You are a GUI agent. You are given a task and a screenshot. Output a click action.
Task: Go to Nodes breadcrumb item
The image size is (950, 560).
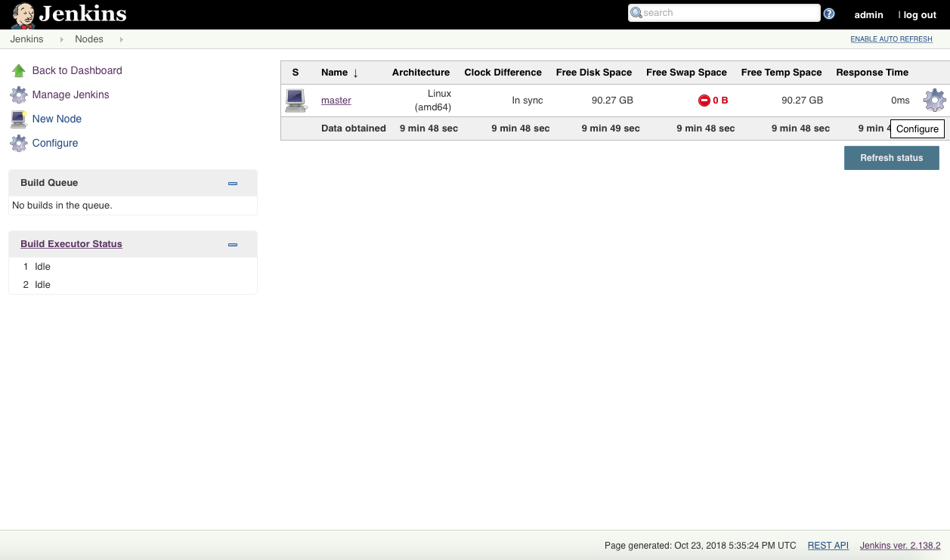click(x=89, y=39)
